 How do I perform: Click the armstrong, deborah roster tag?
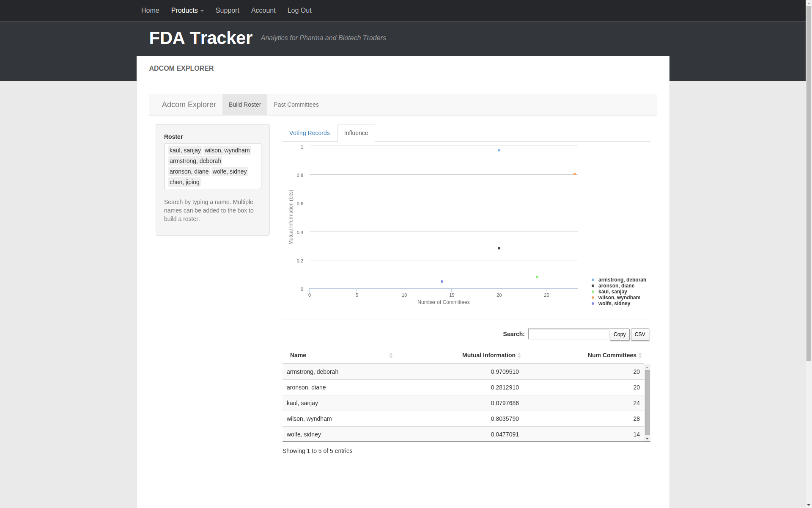(x=195, y=161)
